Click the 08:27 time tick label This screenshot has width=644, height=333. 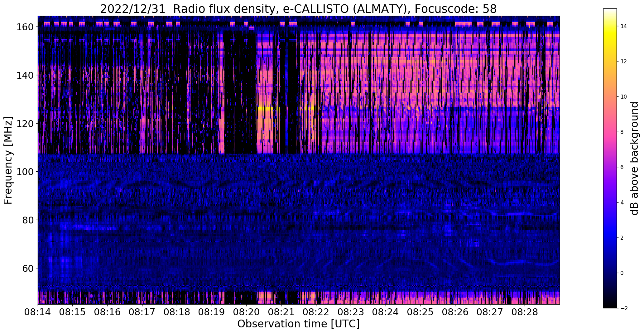click(x=490, y=312)
